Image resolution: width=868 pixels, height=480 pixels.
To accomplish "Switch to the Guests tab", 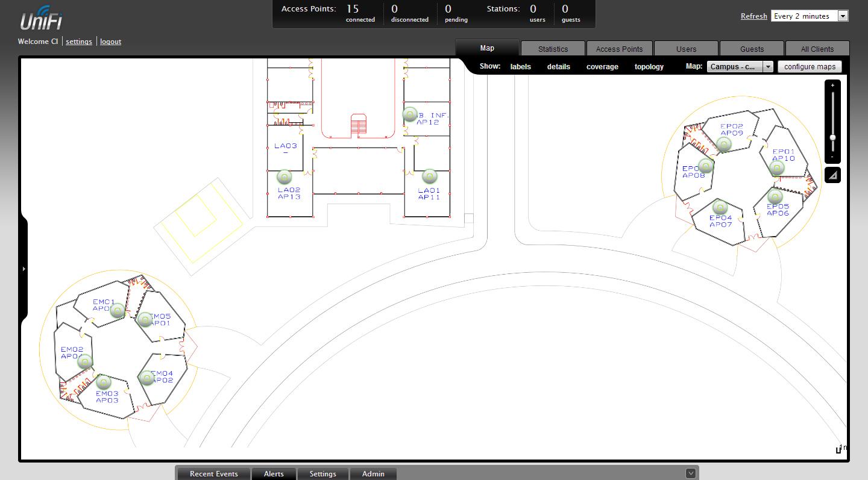I will point(752,49).
